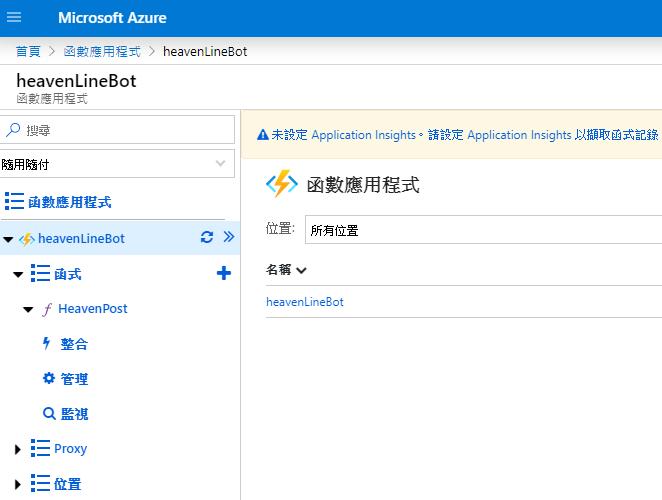
Task: Click the 監視 magnifier icon
Action: coord(49,413)
